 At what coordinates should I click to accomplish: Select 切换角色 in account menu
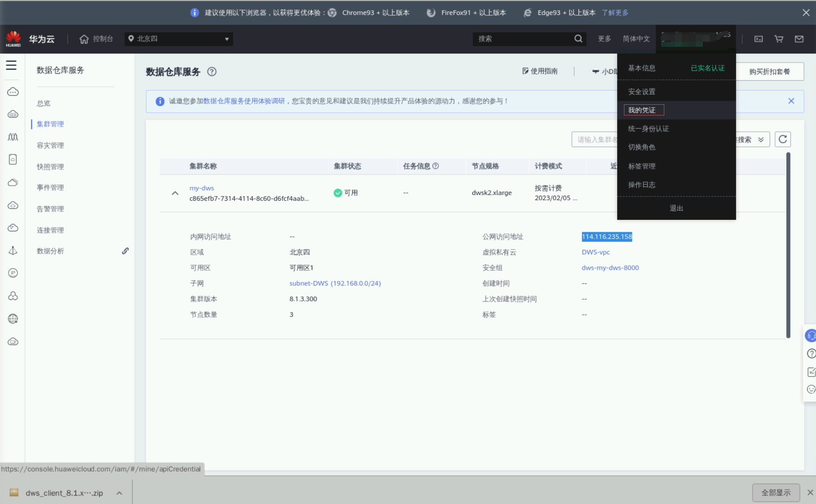(x=642, y=147)
